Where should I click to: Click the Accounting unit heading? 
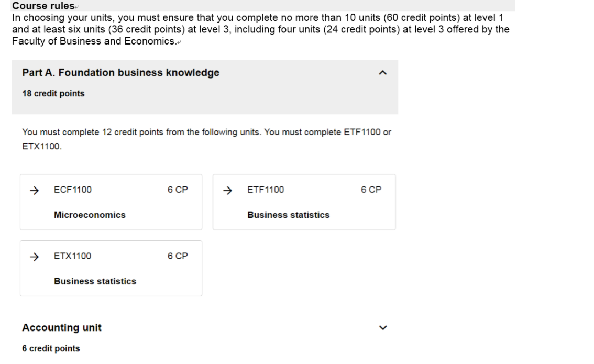click(62, 328)
